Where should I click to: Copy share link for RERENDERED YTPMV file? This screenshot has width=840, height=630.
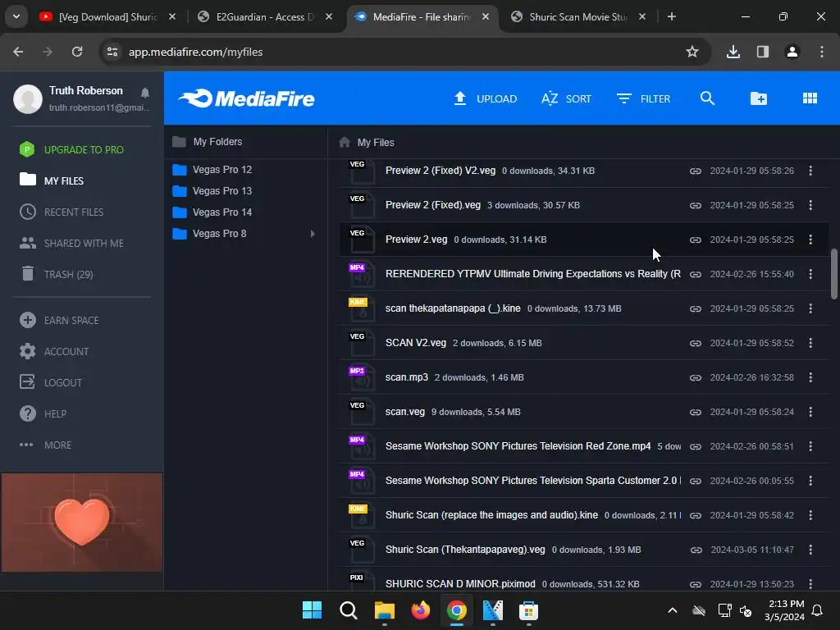(x=696, y=274)
